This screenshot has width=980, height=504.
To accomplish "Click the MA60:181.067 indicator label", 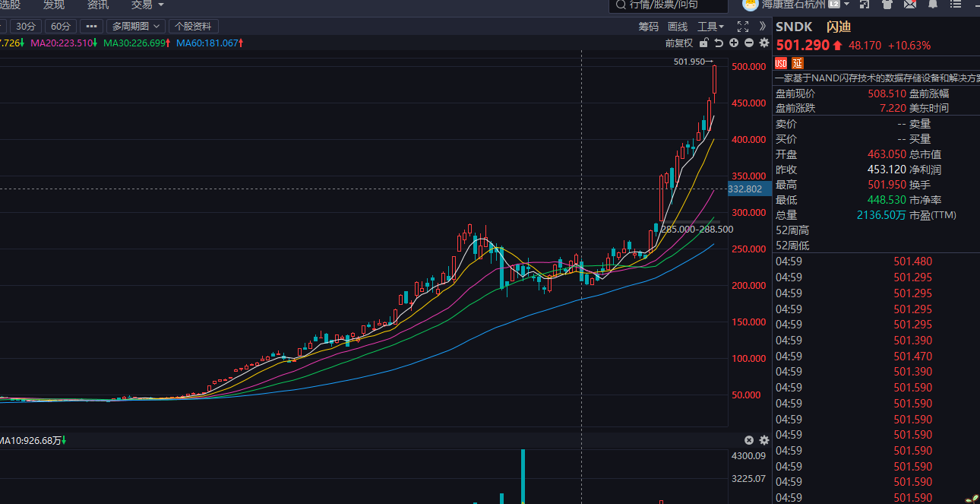I will pyautogui.click(x=210, y=43).
